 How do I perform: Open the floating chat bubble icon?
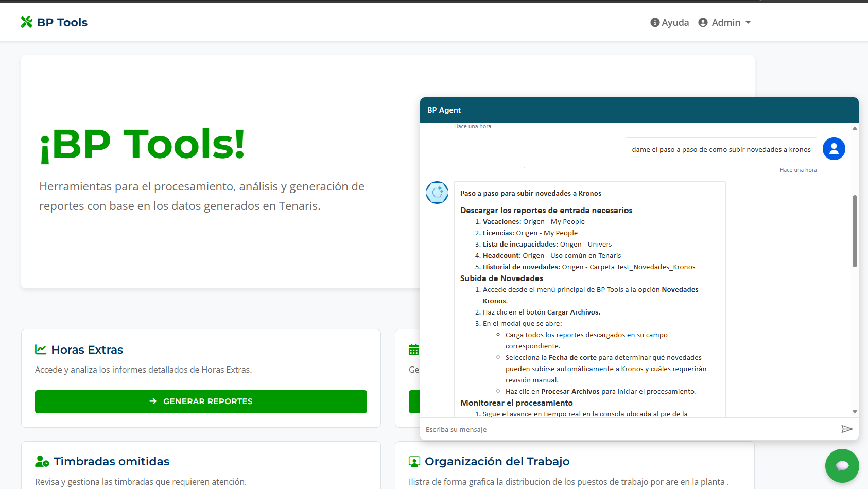point(842,466)
